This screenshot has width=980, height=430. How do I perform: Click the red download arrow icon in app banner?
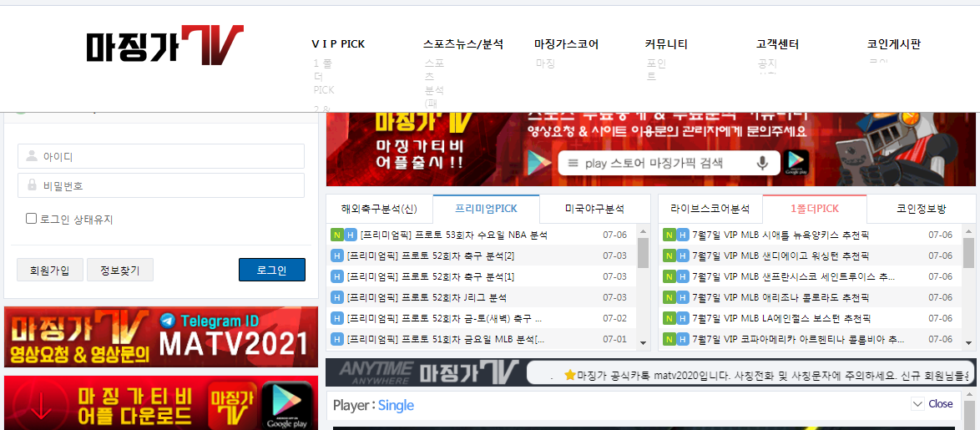[x=42, y=408]
